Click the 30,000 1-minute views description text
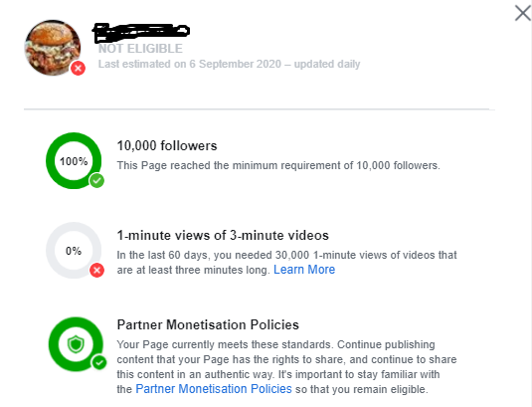Image resolution: width=532 pixels, height=407 pixels. (286, 263)
